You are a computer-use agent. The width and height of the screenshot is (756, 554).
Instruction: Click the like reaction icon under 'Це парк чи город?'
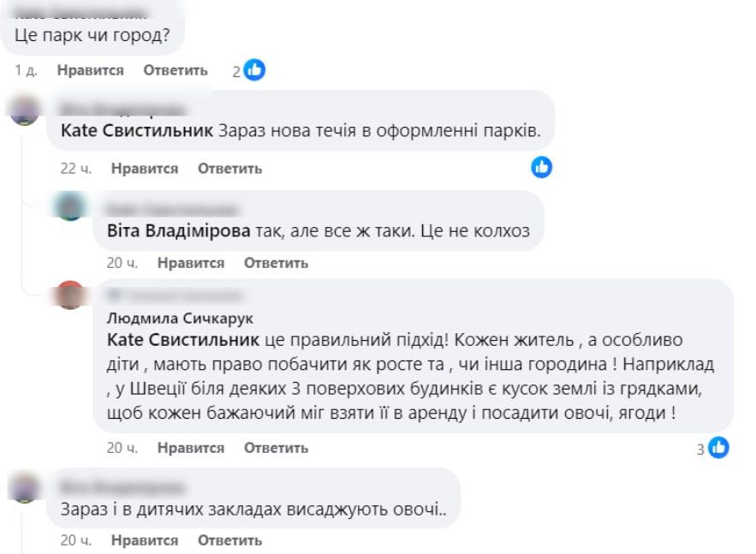[254, 70]
